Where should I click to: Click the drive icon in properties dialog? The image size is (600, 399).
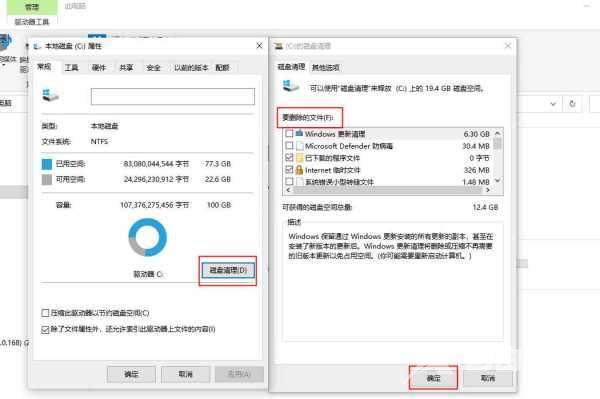50,96
